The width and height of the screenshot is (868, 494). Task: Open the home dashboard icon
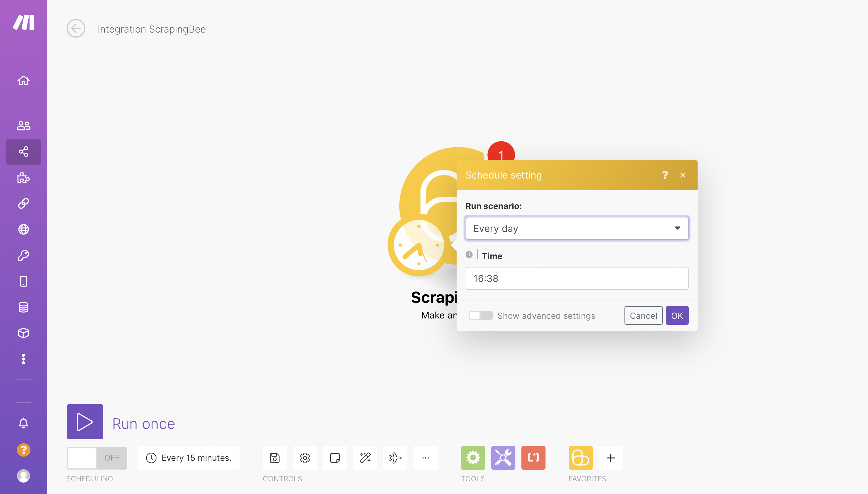pos(24,80)
